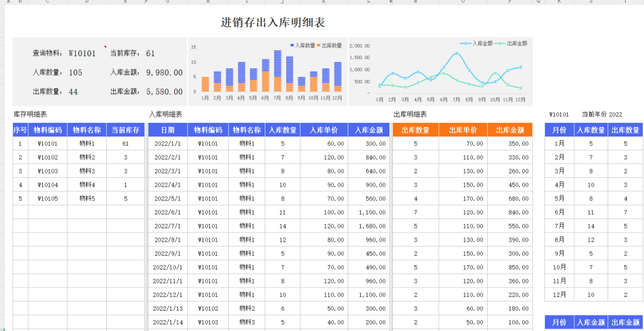The width and height of the screenshot is (644, 331).
Task: Select date cell 2022/10/1
Action: tap(168, 267)
